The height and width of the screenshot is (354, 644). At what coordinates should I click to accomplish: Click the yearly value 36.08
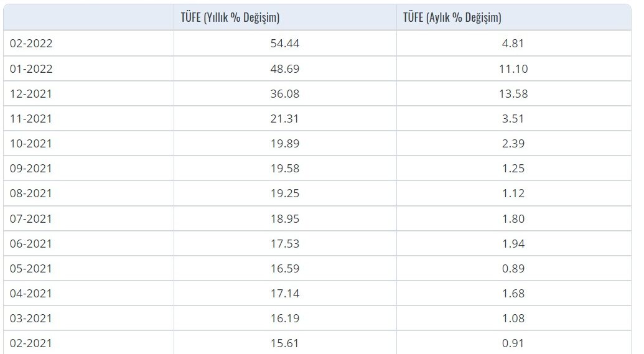[x=285, y=93]
